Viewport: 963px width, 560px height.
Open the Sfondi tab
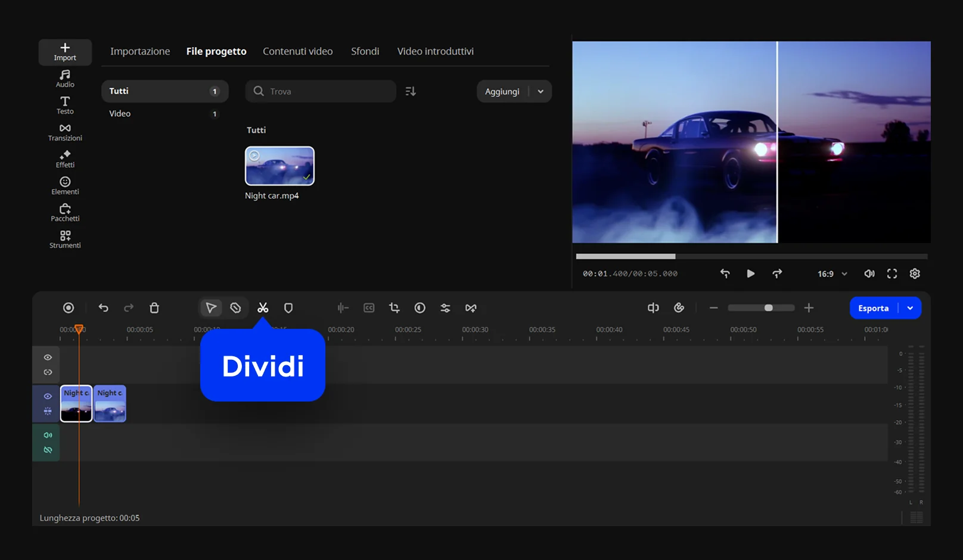tap(365, 51)
